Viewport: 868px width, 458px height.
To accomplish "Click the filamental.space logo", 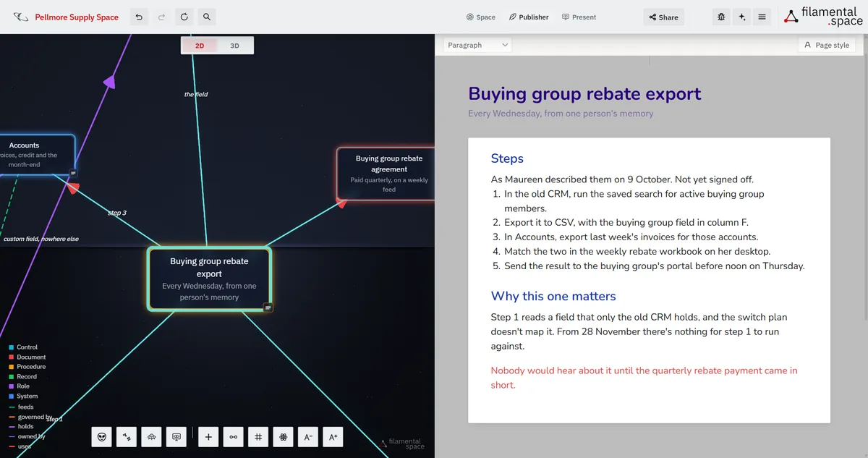I will 824,17.
